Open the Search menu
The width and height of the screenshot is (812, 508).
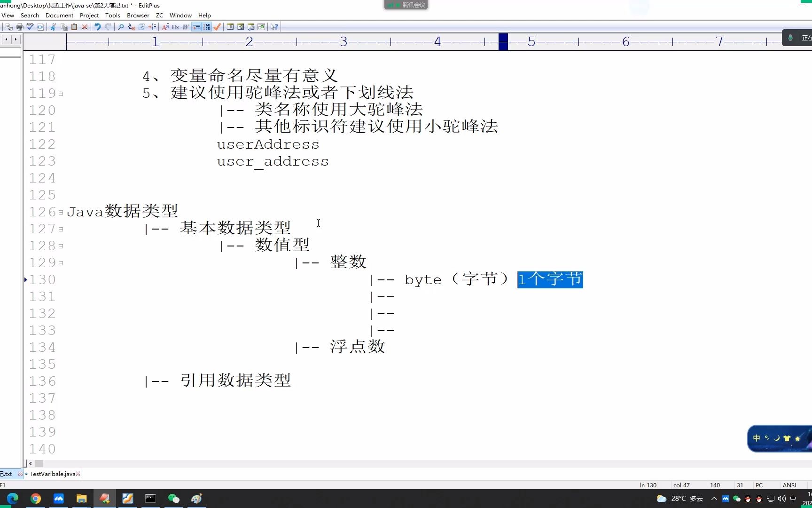[x=30, y=15]
